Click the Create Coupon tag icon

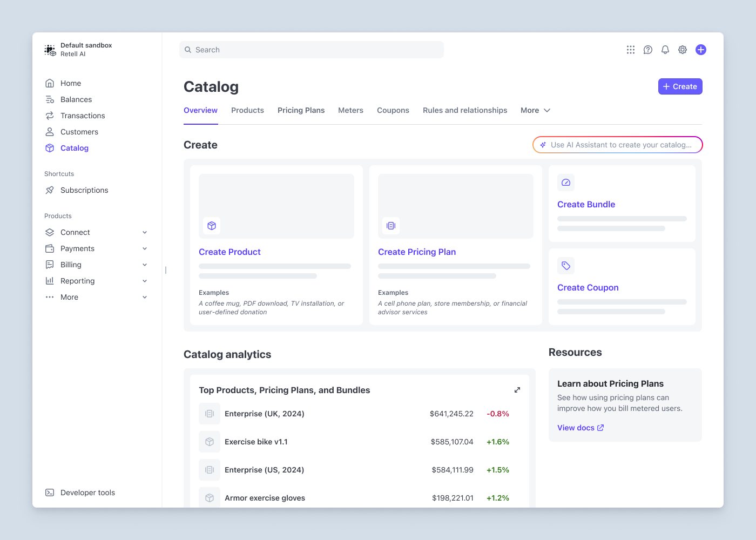[566, 266]
